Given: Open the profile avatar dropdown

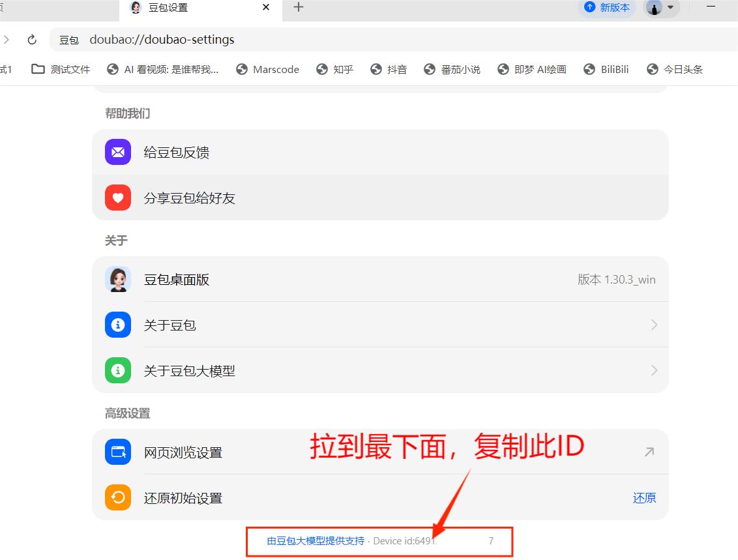Looking at the screenshot, I should tap(661, 8).
